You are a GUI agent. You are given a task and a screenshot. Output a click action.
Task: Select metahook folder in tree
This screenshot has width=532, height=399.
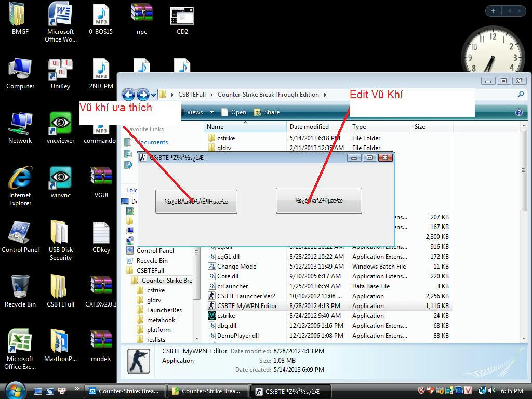coord(161,320)
